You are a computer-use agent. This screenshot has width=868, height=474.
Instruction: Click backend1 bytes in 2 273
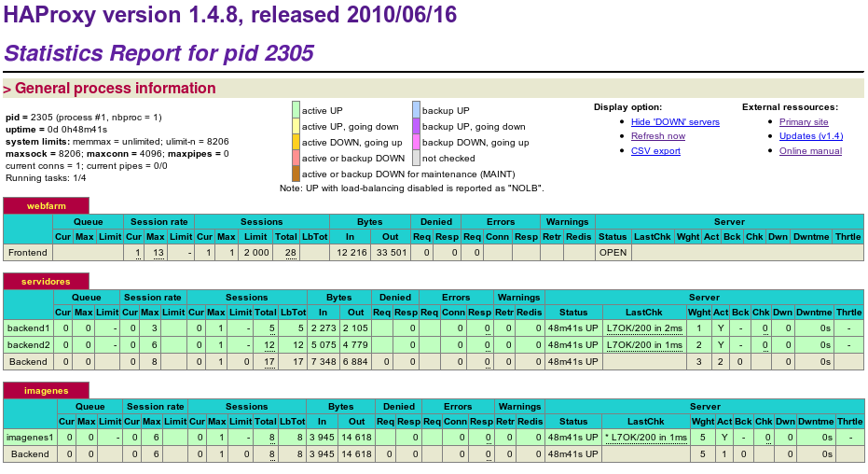324,328
